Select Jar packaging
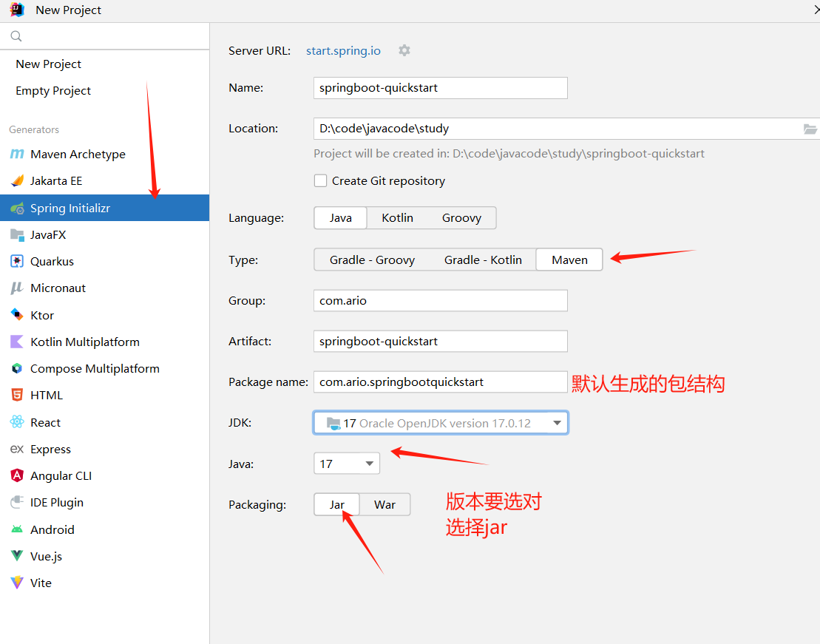Viewport: 820px width, 644px height. pos(336,504)
